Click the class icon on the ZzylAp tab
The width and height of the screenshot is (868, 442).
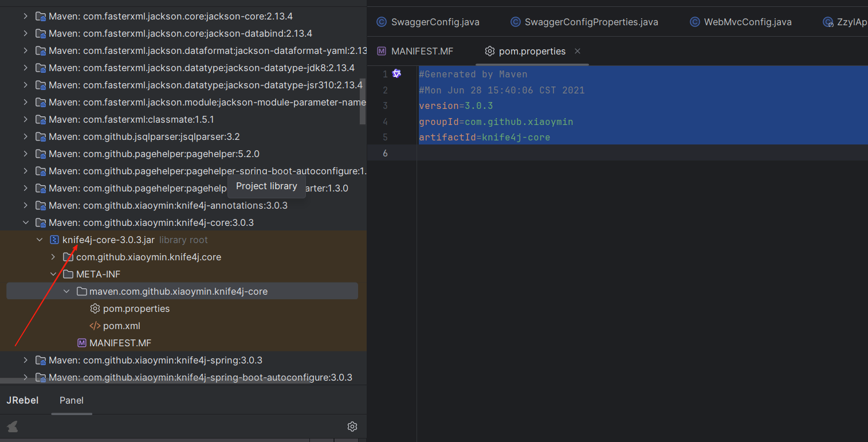tap(828, 22)
